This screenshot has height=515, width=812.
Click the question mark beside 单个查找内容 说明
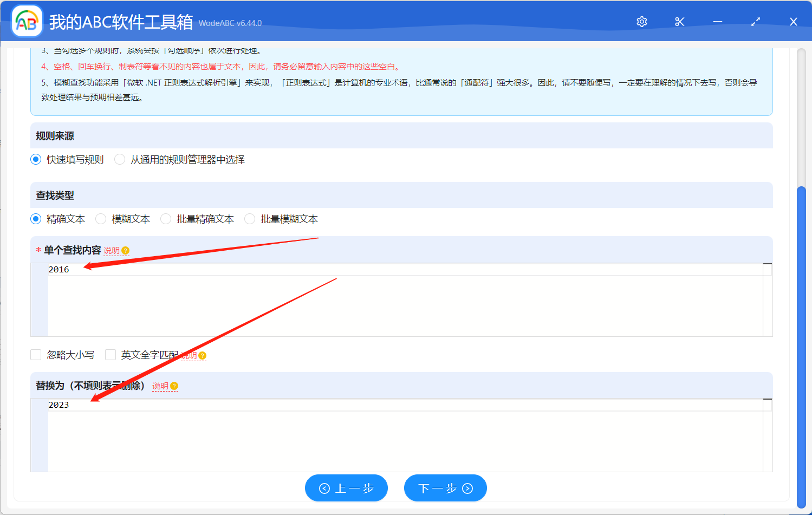[x=125, y=251]
